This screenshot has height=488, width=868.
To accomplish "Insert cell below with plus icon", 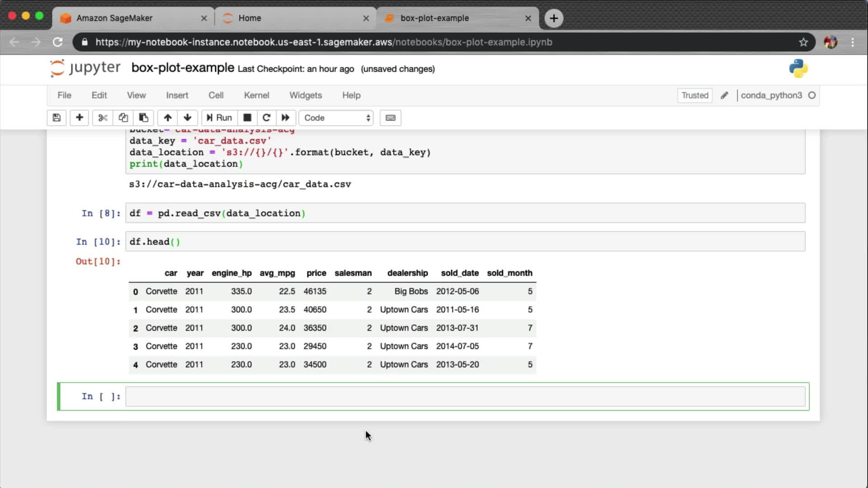I will point(79,118).
